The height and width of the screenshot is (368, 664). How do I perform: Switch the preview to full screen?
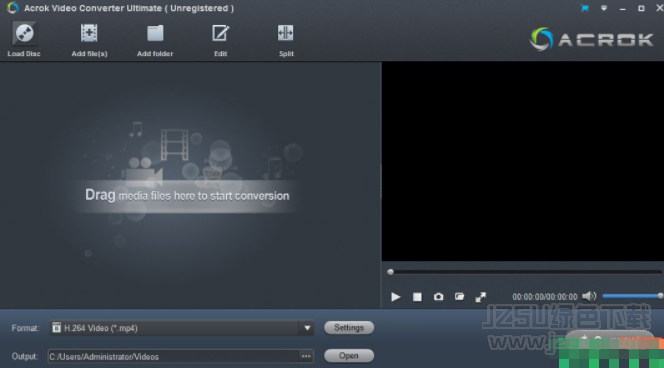481,297
